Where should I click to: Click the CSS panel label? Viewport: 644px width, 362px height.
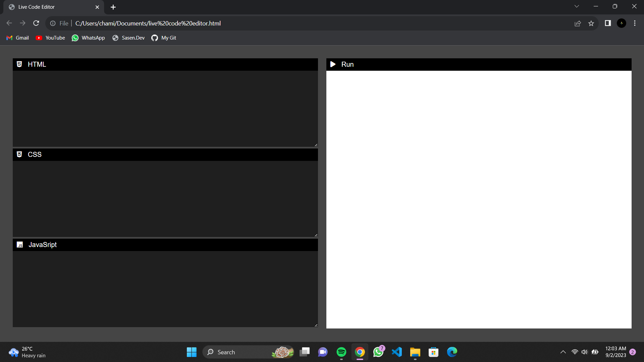35,155
